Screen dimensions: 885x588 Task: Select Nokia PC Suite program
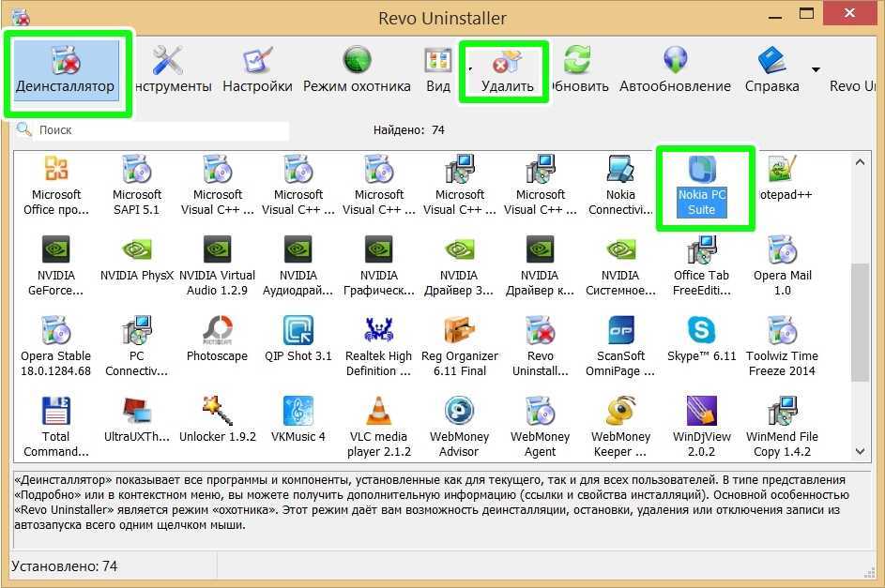[702, 186]
